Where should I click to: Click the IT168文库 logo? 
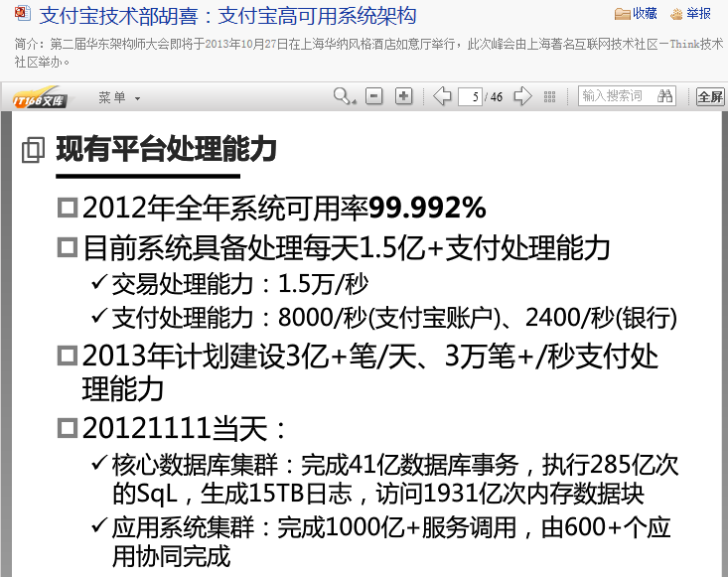[40, 97]
